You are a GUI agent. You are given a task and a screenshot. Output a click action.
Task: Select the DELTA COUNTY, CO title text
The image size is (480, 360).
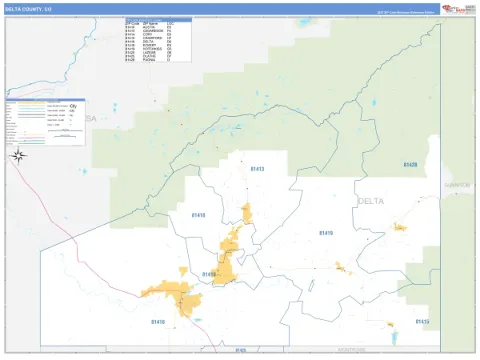[x=28, y=9]
